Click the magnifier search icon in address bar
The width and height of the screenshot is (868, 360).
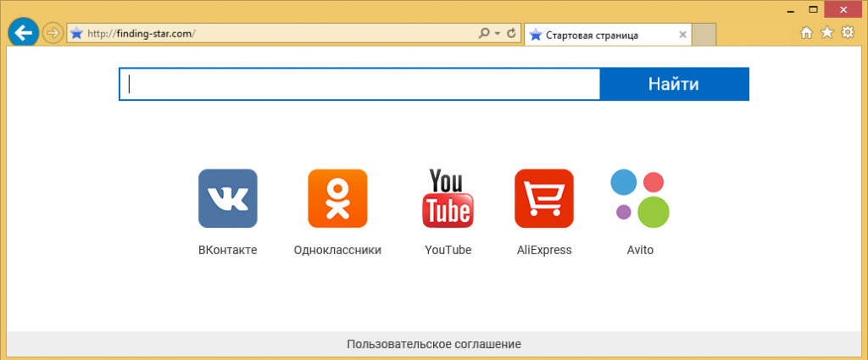[484, 34]
